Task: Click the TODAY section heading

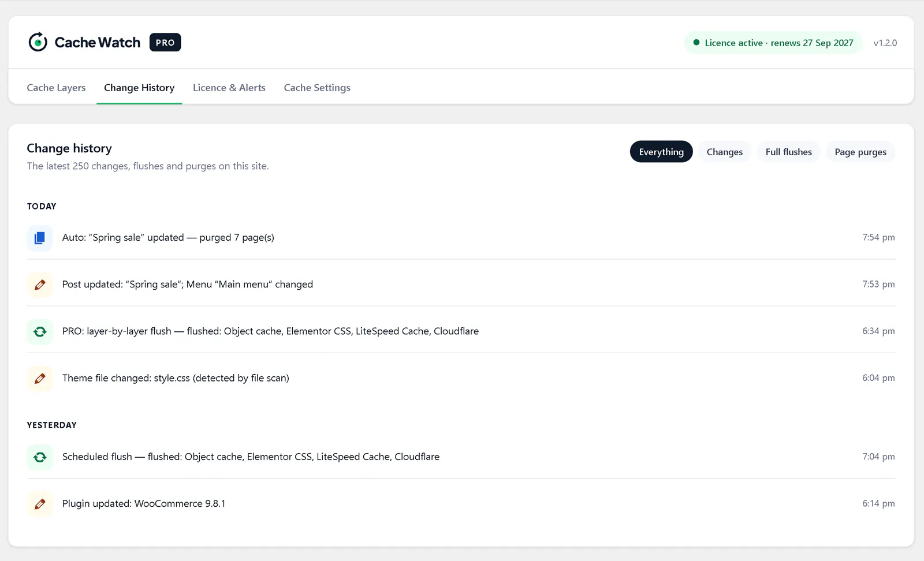Action: [x=42, y=206]
